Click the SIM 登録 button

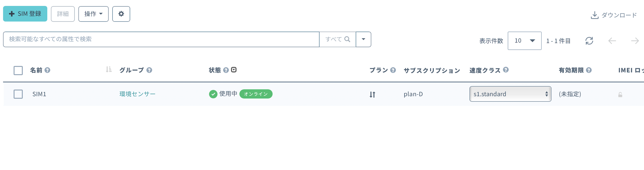(25, 14)
